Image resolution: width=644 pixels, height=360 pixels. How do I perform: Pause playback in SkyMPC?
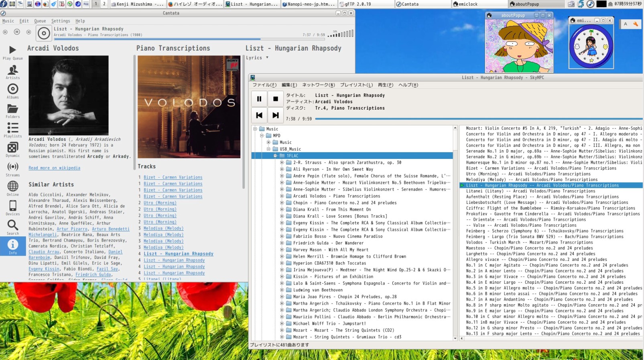pos(259,99)
